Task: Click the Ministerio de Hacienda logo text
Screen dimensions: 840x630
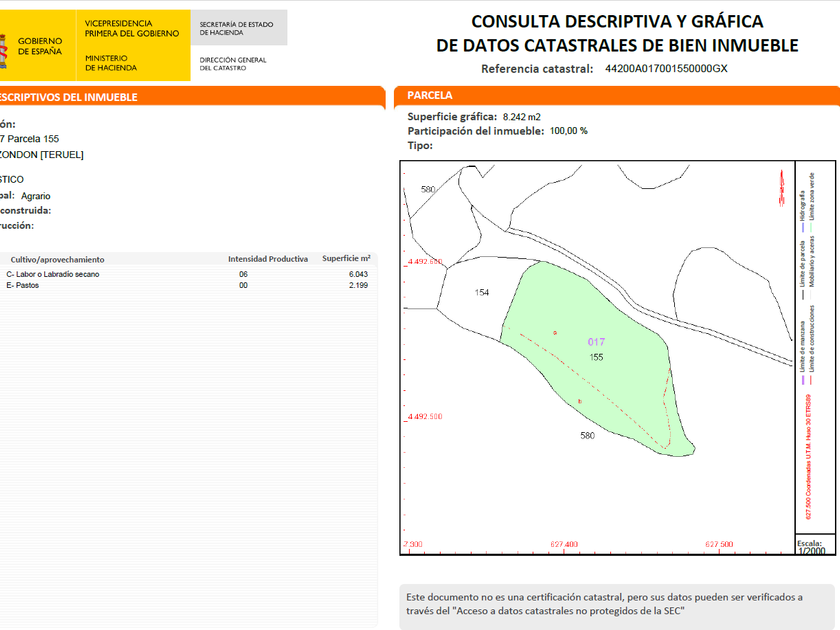Action: tap(111, 63)
